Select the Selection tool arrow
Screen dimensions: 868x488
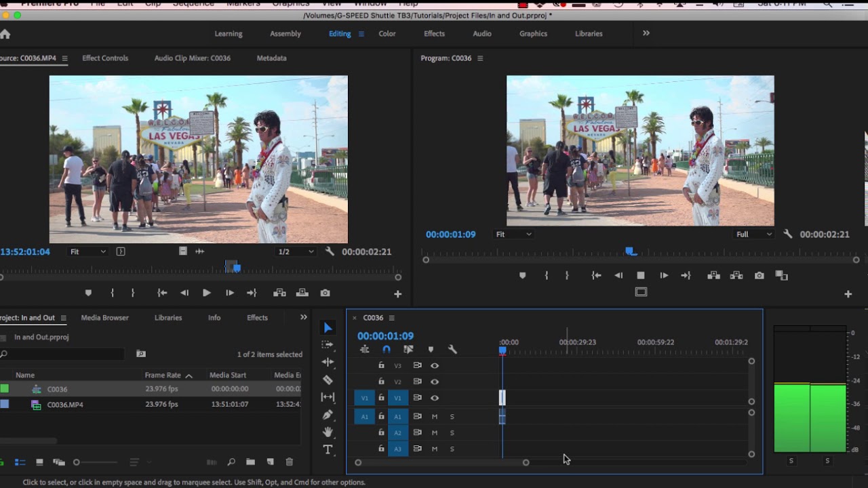point(328,328)
